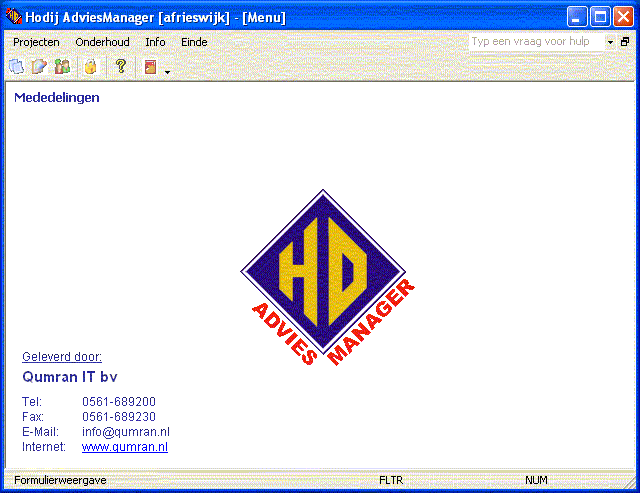Open the Info menu
The height and width of the screenshot is (493, 640).
pos(155,42)
